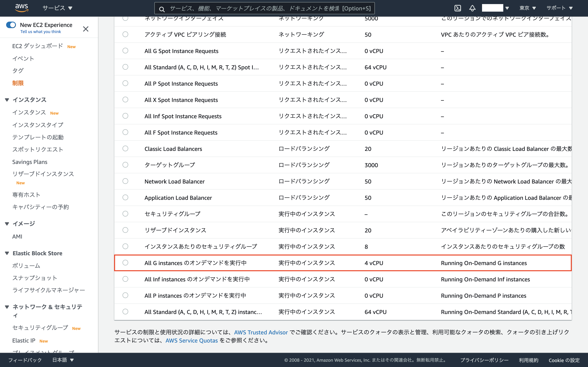Open the AWS Trusted Advisor link
Image resolution: width=588 pixels, height=367 pixels.
click(x=261, y=332)
